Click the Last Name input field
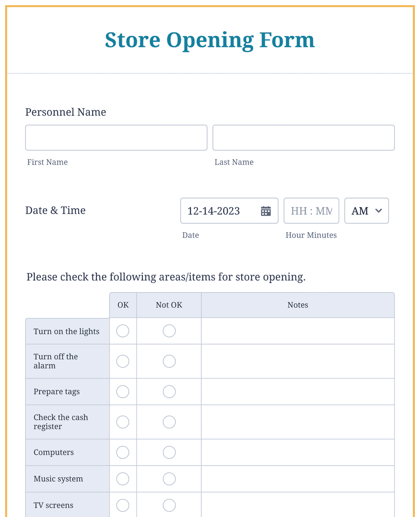Viewport: 420px width, 517px height. (303, 138)
